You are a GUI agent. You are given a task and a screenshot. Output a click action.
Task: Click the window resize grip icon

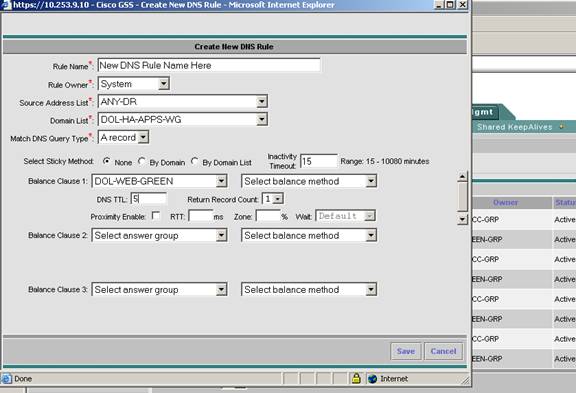(465, 381)
